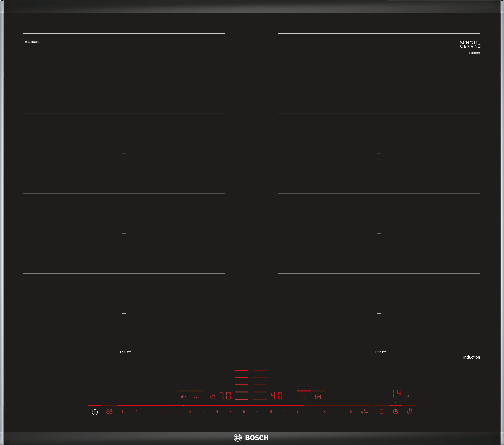Tap the half-step tick between 4 and 5
504x445 pixels.
tap(231, 411)
